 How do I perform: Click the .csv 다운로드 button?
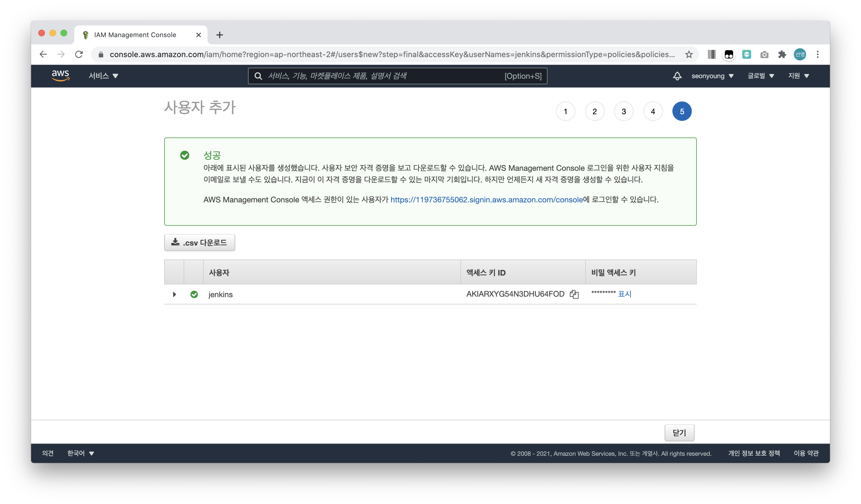[x=199, y=243]
